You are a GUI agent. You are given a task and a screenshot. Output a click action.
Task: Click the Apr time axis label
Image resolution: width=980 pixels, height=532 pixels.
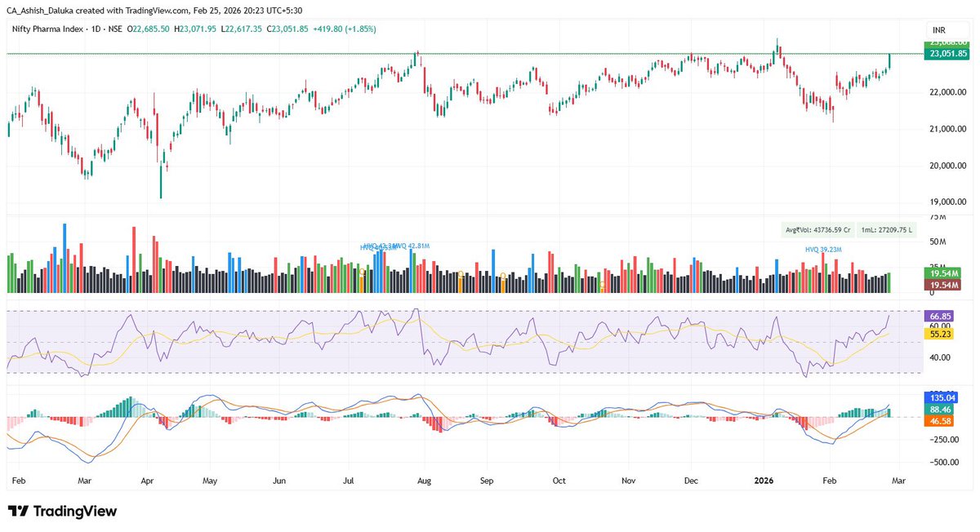(147, 482)
